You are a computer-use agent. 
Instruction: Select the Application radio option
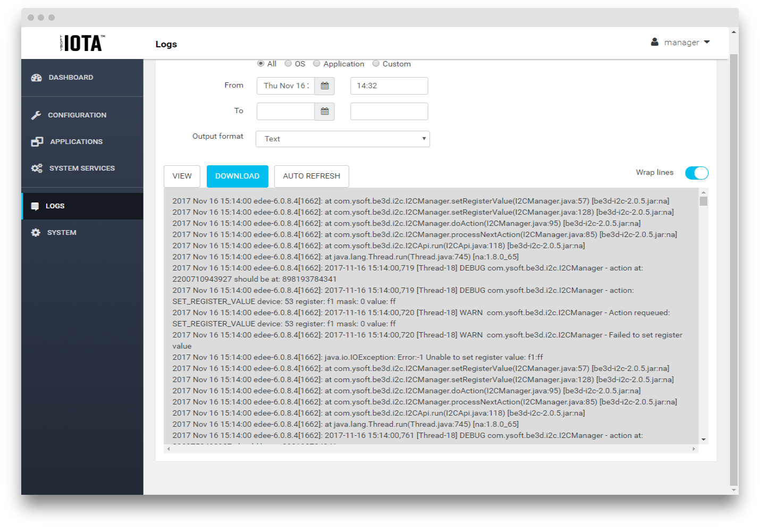click(x=317, y=64)
